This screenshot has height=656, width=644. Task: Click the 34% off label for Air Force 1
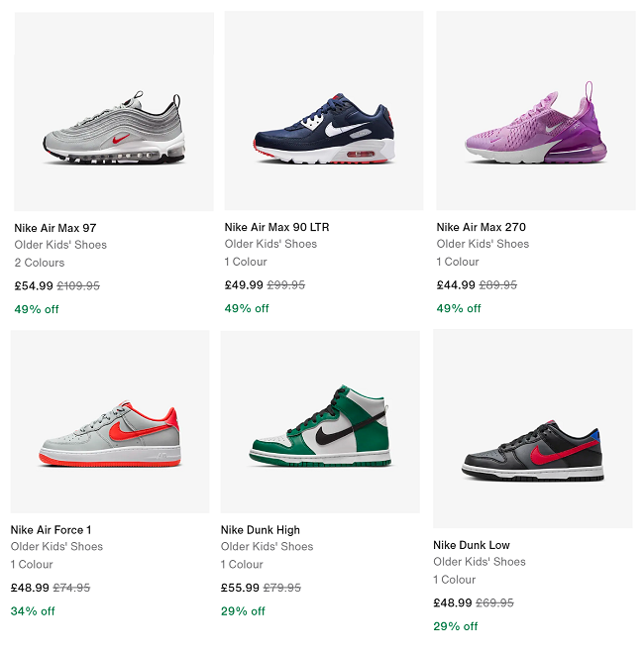tap(33, 611)
